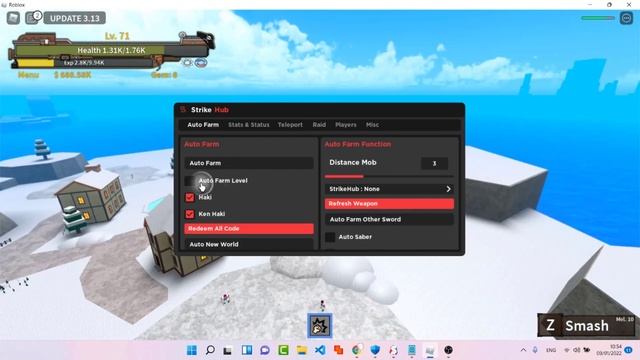Screen dimensions: 640x360
Task: Open the Chat taskbar icon
Action: click(x=265, y=350)
